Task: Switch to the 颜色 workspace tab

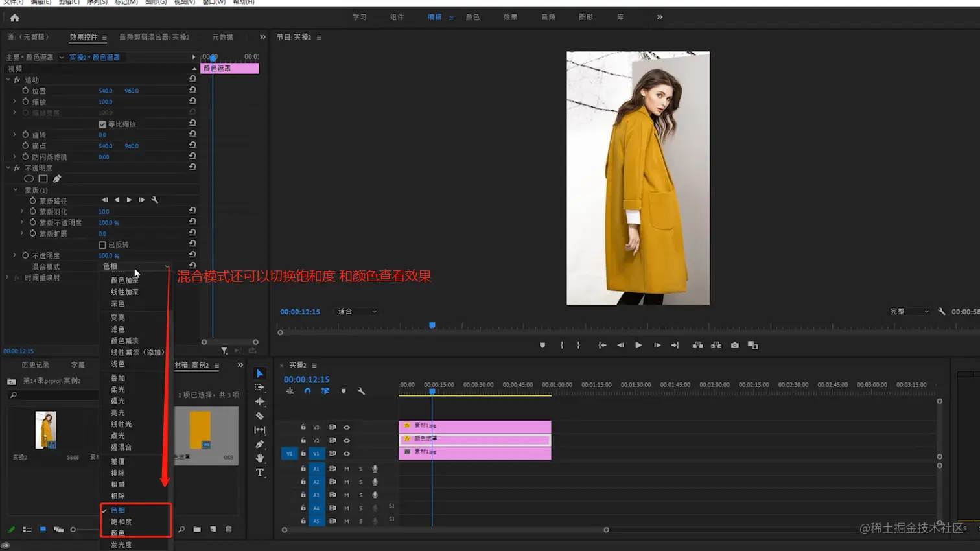Action: (x=472, y=18)
